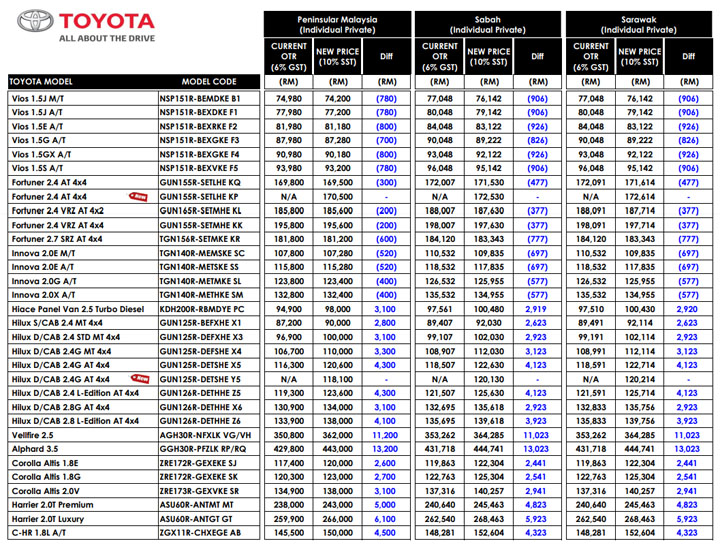Click the '97,561' Sabah price for Hiace
The height and width of the screenshot is (554, 720).
[x=440, y=309]
